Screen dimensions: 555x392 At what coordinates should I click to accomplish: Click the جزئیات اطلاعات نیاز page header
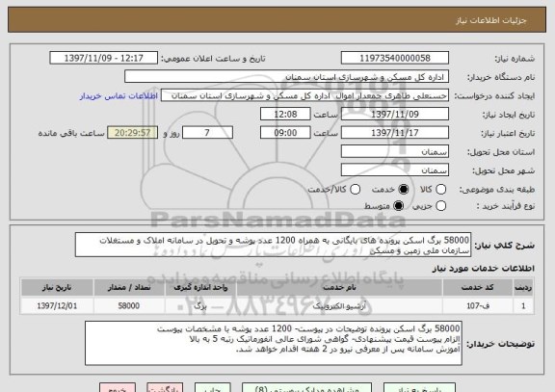click(x=491, y=20)
